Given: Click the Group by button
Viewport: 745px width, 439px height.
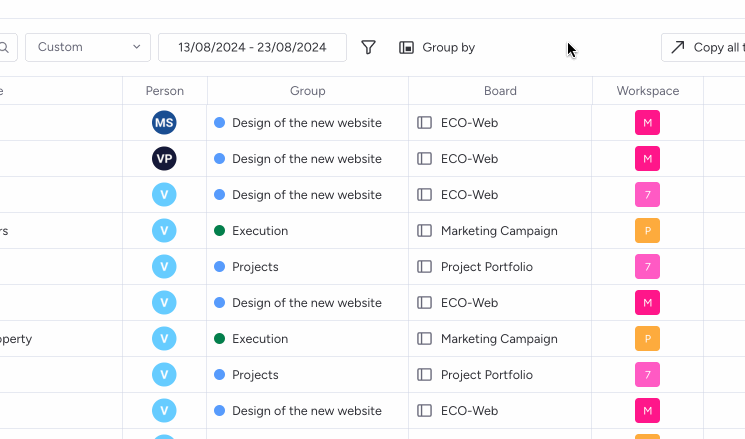Looking at the screenshot, I should coord(437,48).
